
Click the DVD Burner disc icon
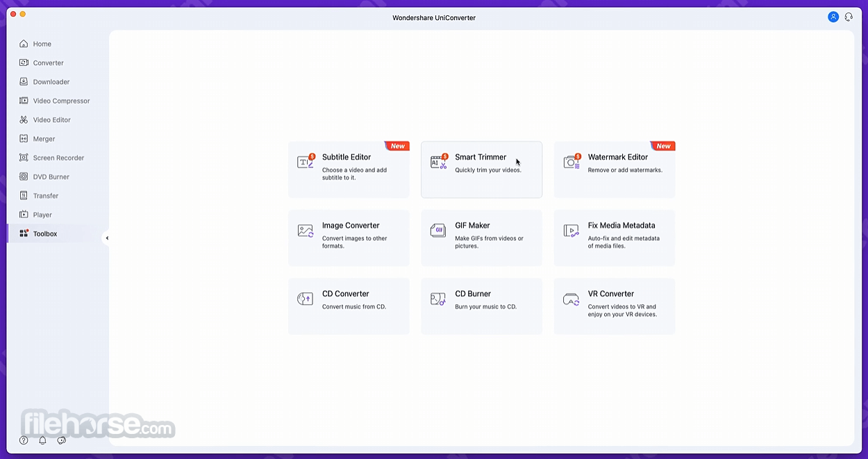(x=24, y=176)
